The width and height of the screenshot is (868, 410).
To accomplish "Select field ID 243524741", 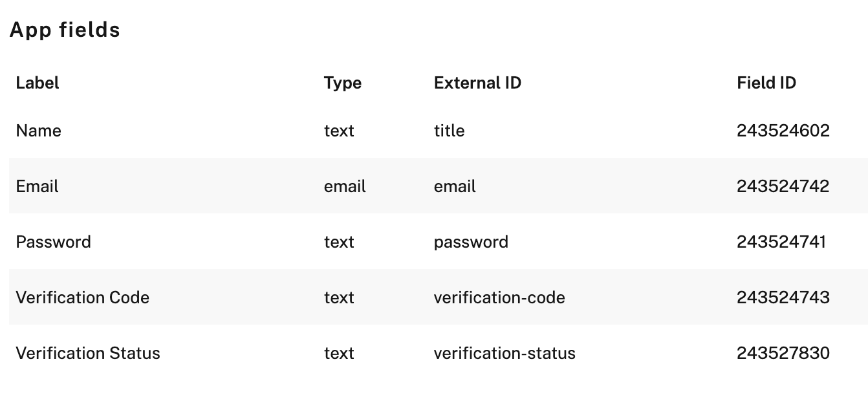I will point(781,242).
